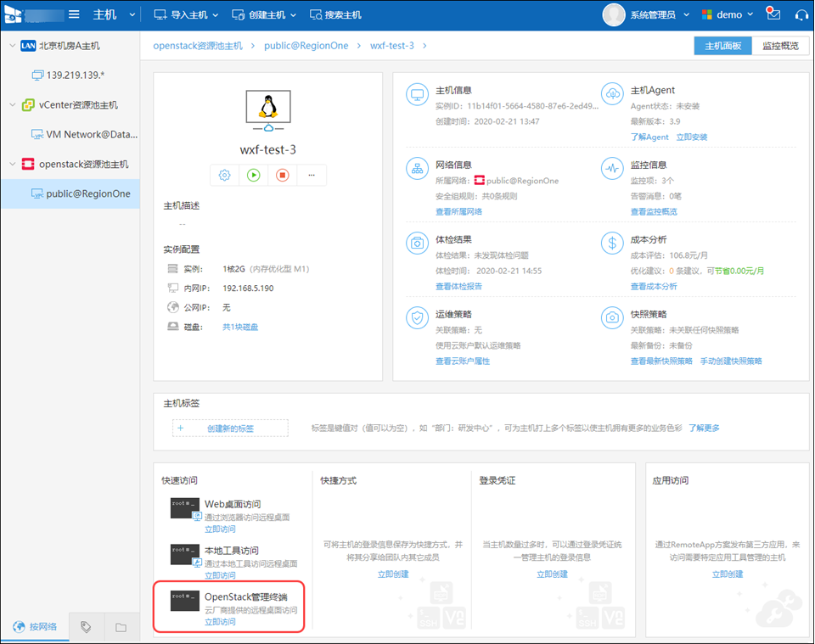This screenshot has height=644, width=815.
Task: Click the 主机Agent cloud icon
Action: click(612, 94)
